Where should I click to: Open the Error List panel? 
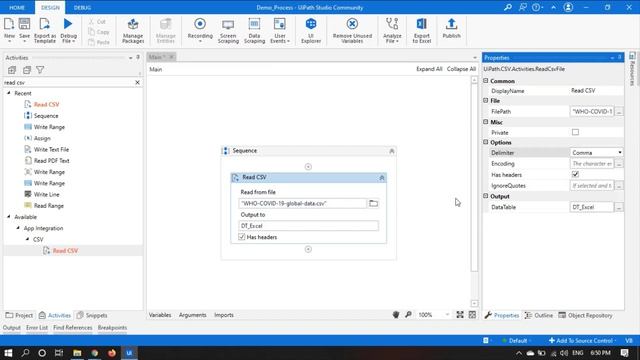[37, 328]
